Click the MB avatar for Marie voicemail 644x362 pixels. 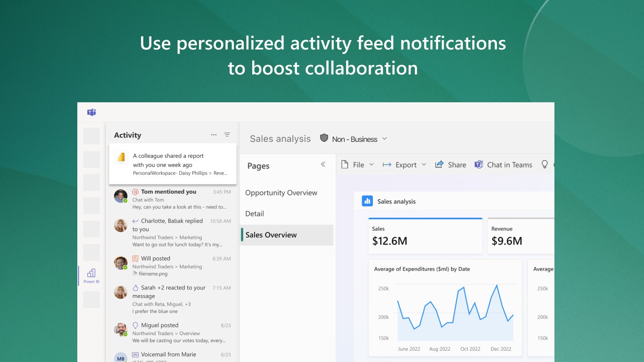[121, 358]
